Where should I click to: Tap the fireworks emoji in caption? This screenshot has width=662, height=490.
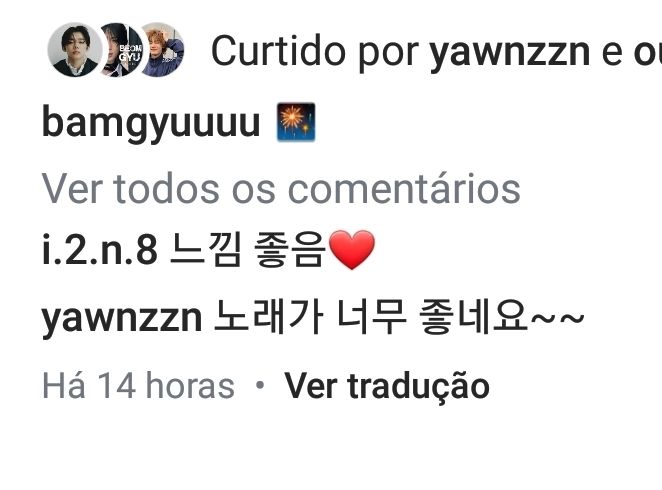[x=296, y=122]
